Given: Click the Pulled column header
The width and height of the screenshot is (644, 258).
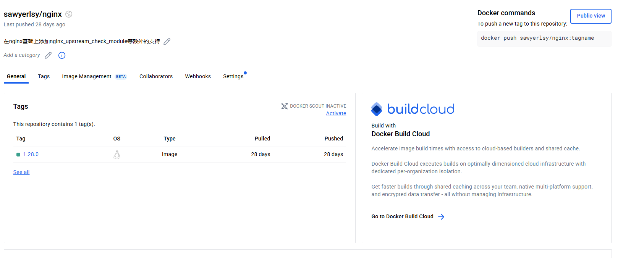Looking at the screenshot, I should pyautogui.click(x=262, y=139).
